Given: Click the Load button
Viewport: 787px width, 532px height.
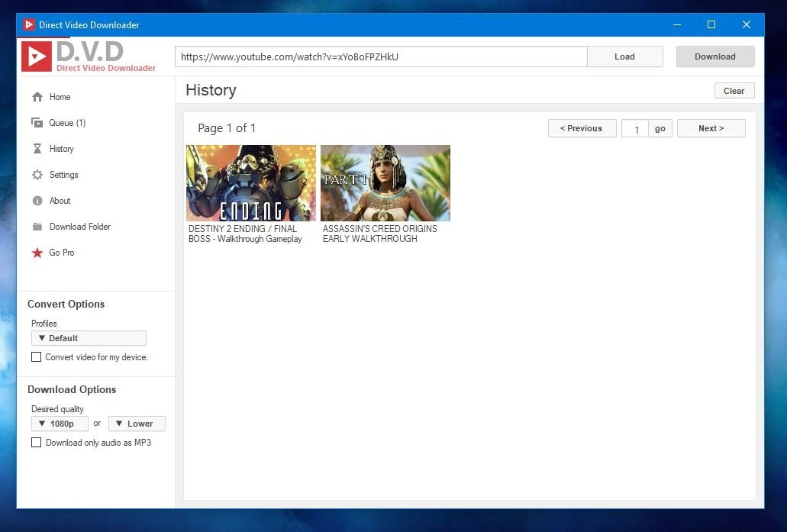Looking at the screenshot, I should [x=625, y=56].
